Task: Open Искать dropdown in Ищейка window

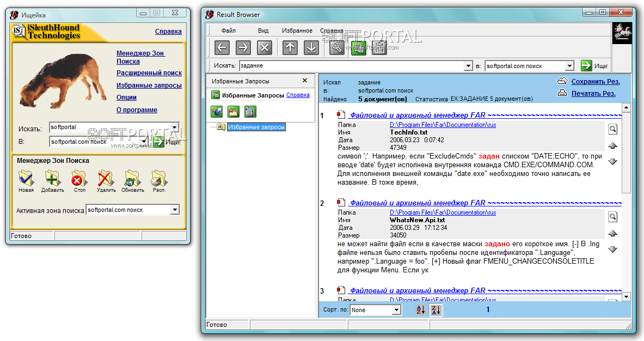Action: [175, 127]
